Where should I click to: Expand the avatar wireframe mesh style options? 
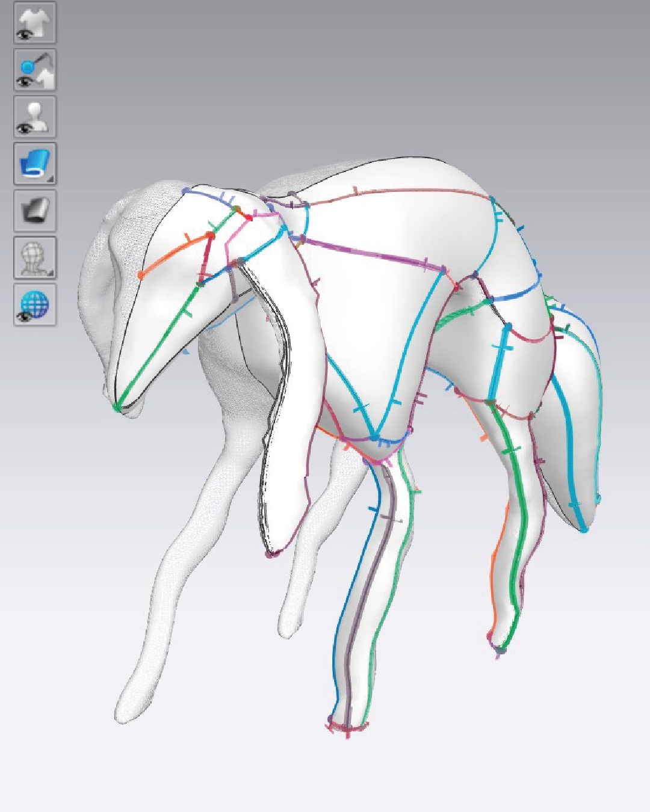(x=35, y=257)
